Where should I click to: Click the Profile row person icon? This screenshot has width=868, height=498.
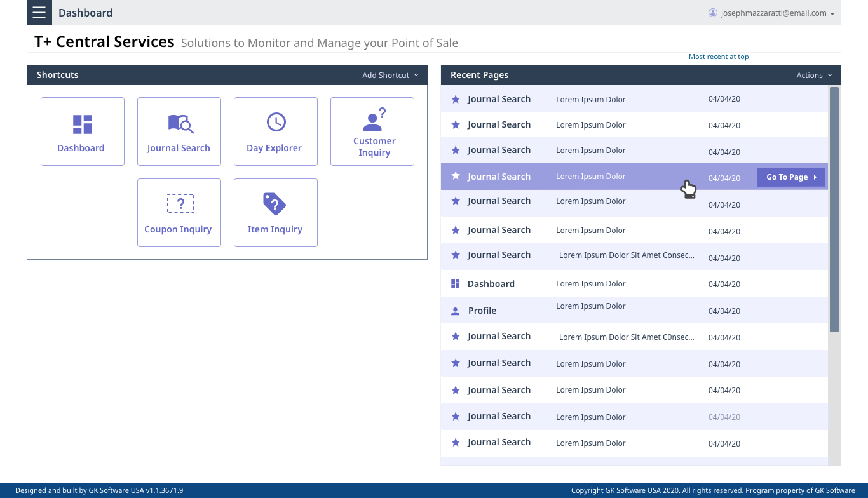tap(455, 311)
